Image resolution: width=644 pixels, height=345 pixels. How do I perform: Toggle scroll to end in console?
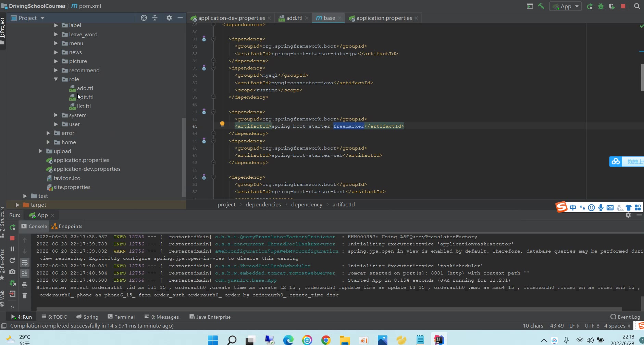tap(25, 273)
